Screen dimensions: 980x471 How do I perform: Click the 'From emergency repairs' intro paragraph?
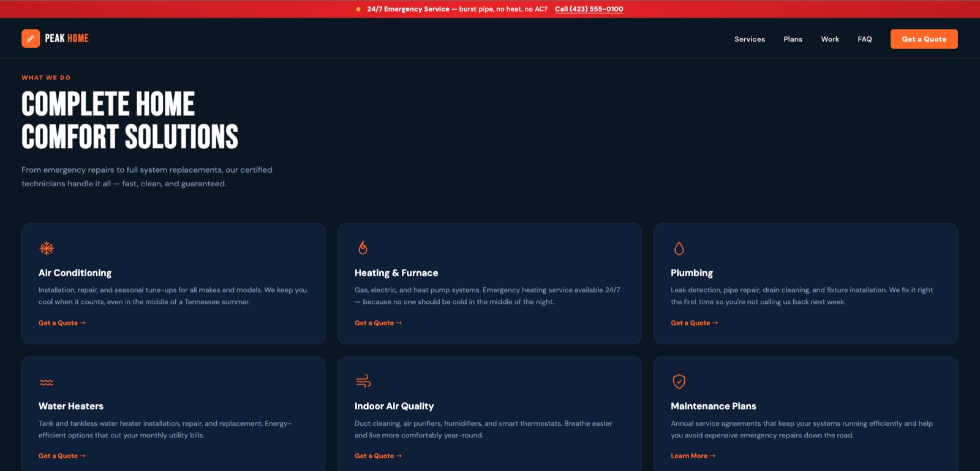[147, 176]
